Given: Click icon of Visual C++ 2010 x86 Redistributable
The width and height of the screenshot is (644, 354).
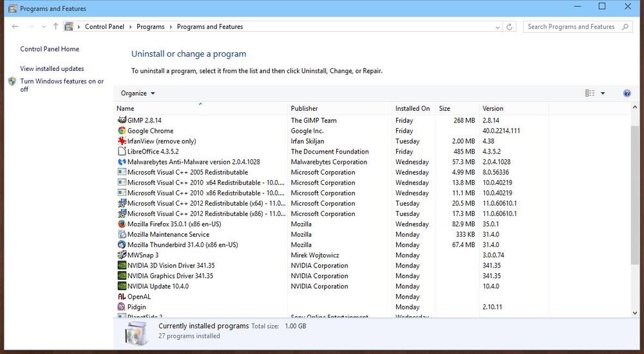Looking at the screenshot, I should (x=122, y=193).
